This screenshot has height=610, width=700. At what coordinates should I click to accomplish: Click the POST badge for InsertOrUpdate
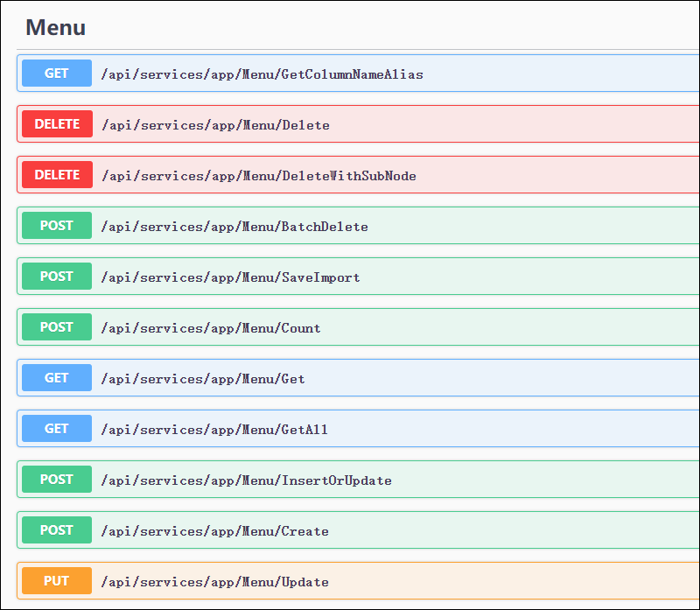[57, 479]
